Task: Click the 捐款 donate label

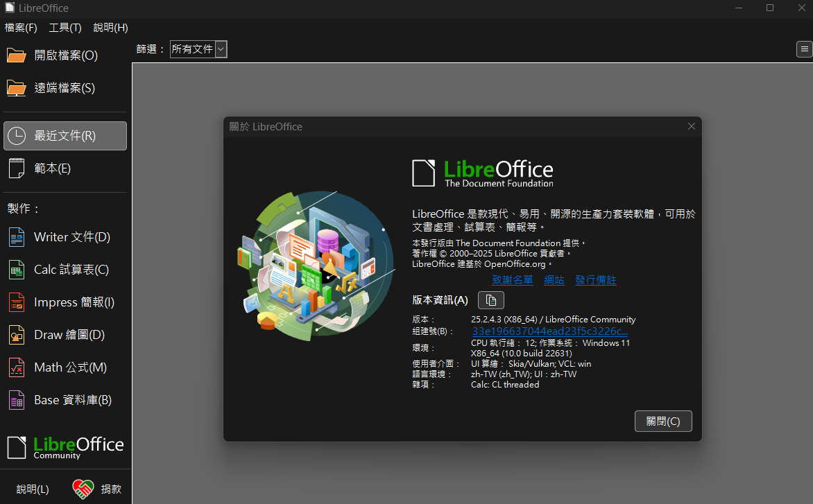Action: coord(111,489)
